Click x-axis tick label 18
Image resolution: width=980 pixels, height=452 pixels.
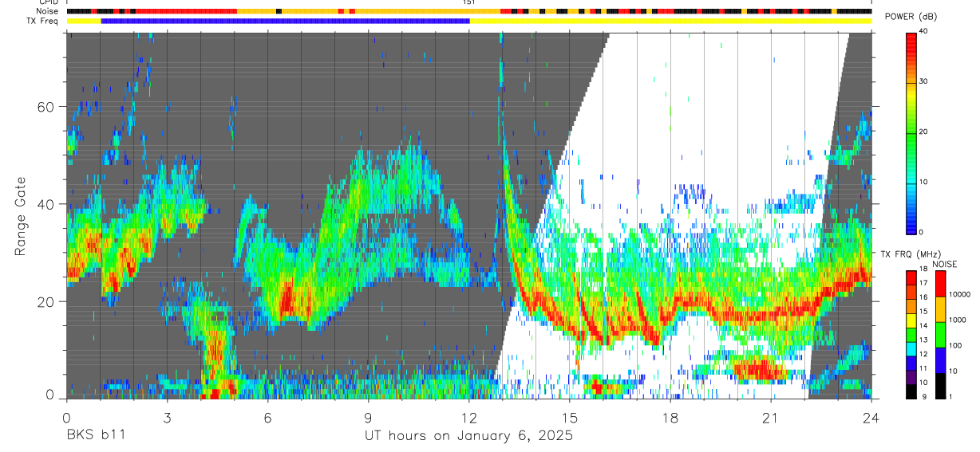[670, 418]
